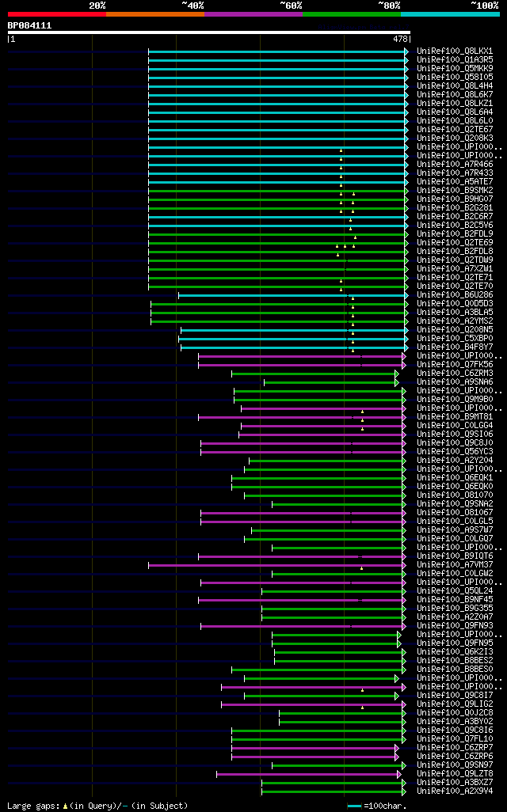Open hit label UniRef100_Q56YC3
This screenshot has width=507, height=812.
tap(455, 452)
